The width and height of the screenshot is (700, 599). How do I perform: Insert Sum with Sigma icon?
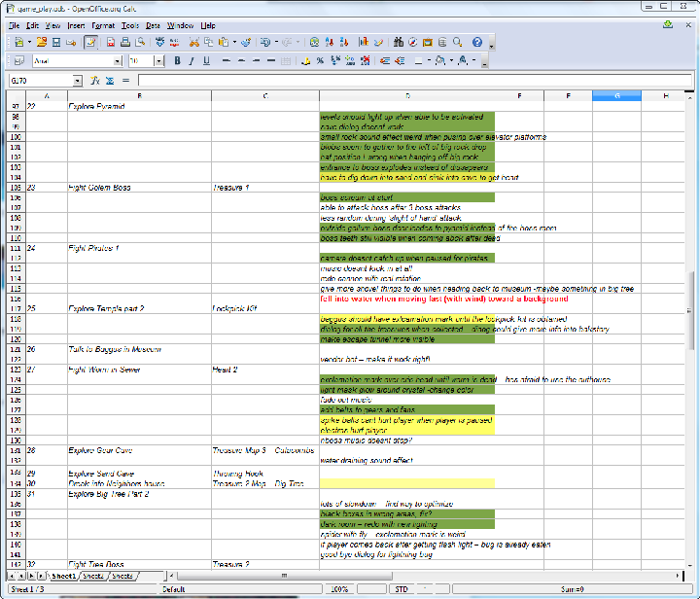110,81
